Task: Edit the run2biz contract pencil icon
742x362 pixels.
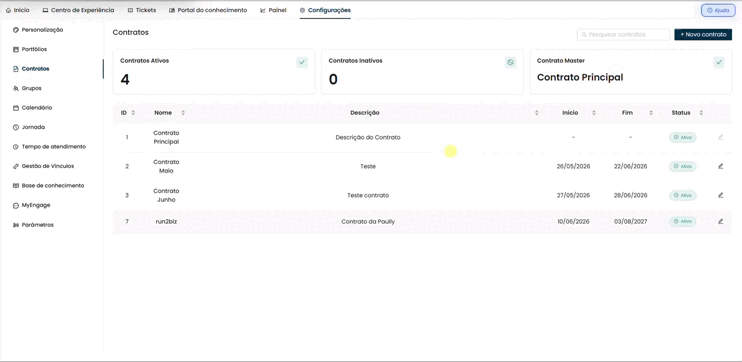Action: tap(720, 221)
